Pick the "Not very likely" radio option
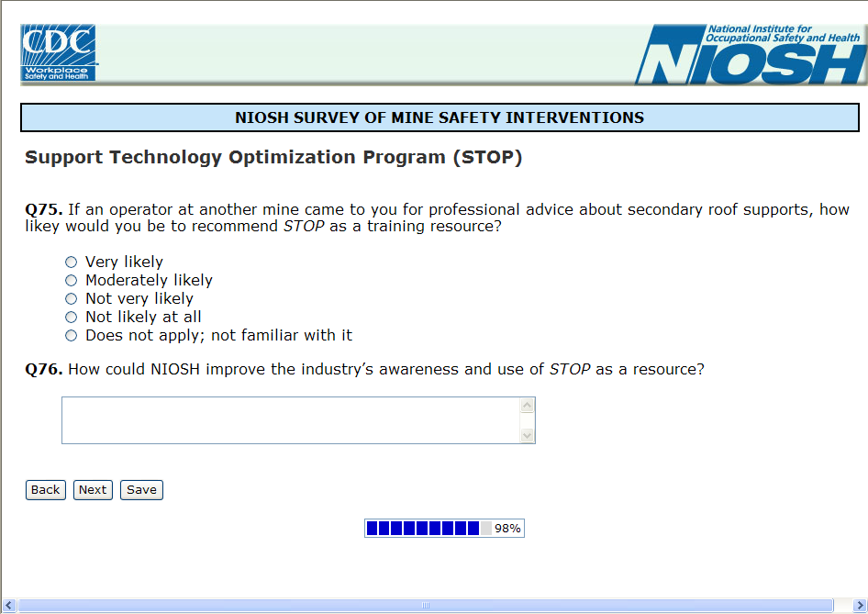This screenshot has width=868, height=614. [x=72, y=299]
